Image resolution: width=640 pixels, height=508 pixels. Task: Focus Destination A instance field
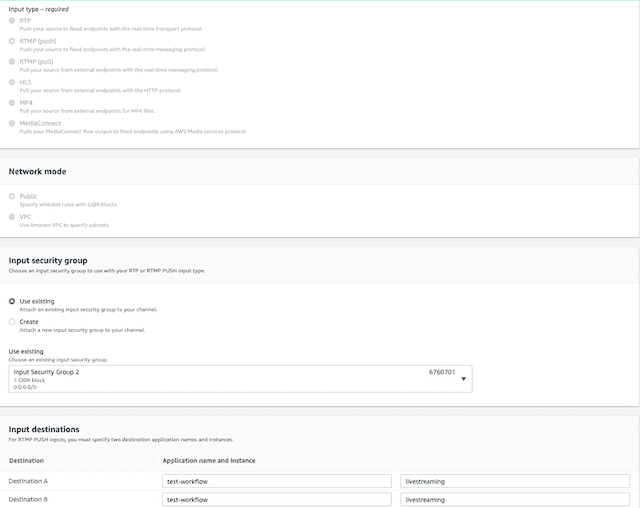pos(515,481)
